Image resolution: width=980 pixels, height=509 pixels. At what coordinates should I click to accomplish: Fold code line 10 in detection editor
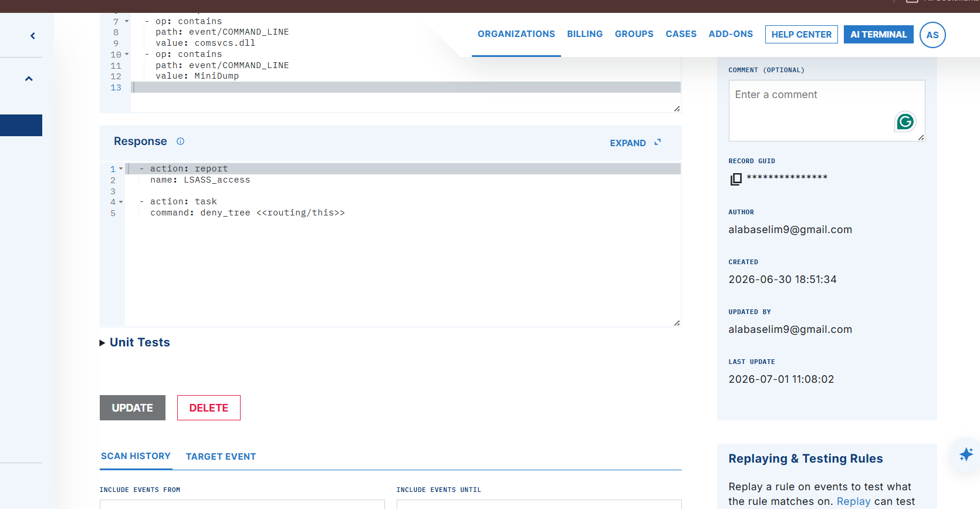pyautogui.click(x=127, y=54)
